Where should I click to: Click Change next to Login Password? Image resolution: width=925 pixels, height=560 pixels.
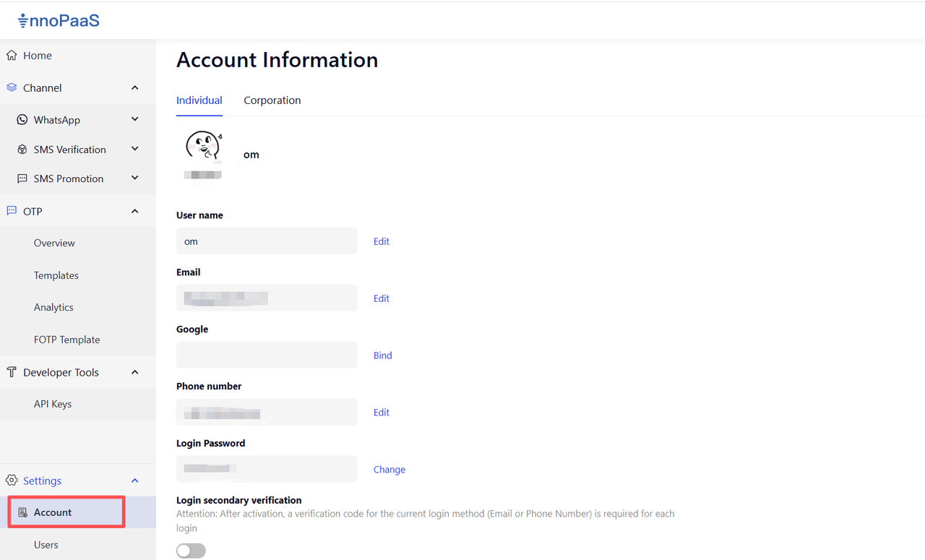389,470
